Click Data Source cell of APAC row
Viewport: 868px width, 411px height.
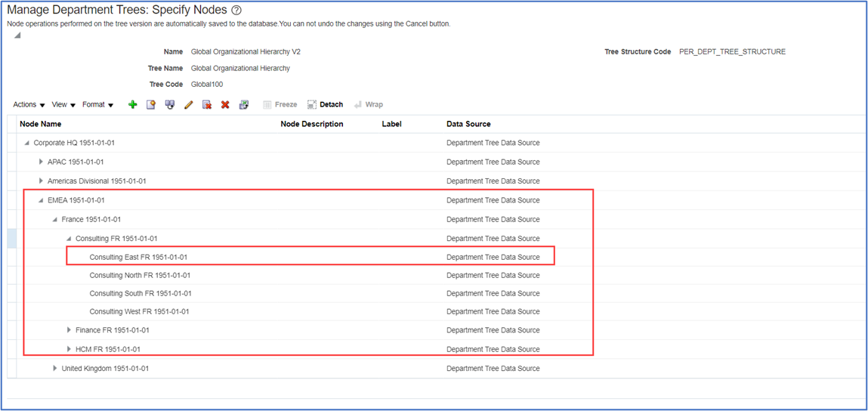[493, 162]
